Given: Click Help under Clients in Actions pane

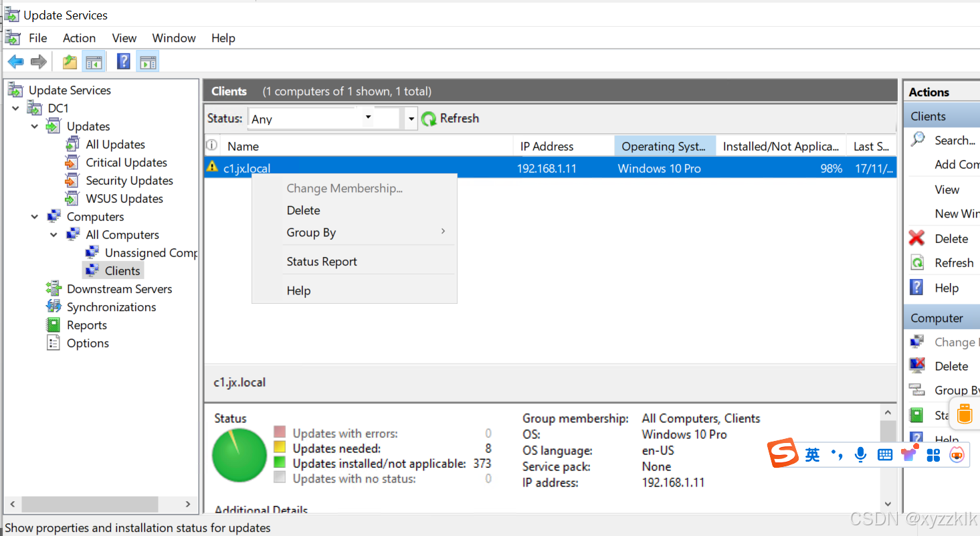Looking at the screenshot, I should [947, 288].
